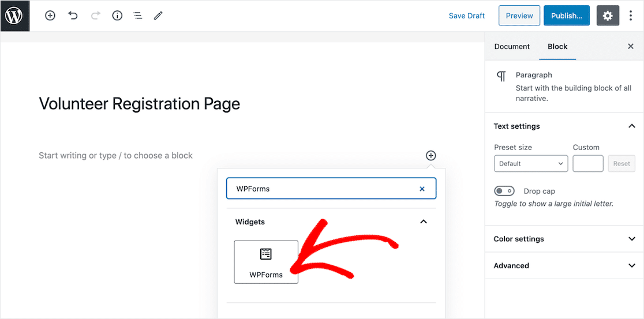Undo the last change
This screenshot has width=644, height=319.
pyautogui.click(x=73, y=16)
